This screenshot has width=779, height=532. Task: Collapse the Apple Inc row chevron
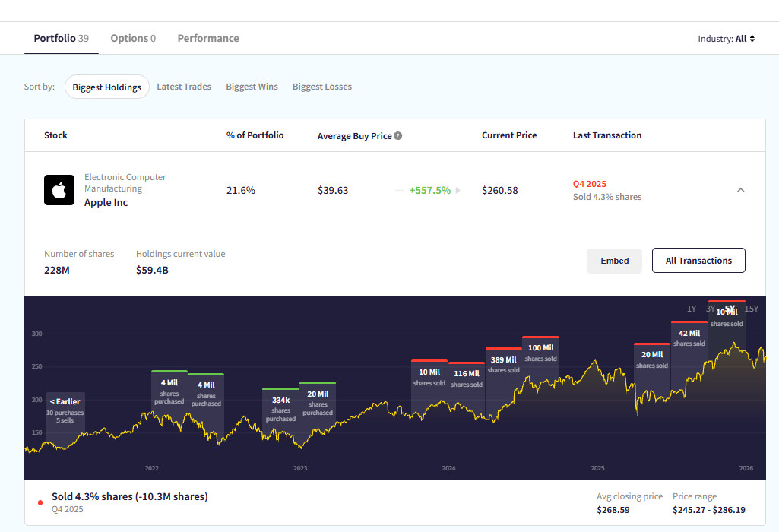pyautogui.click(x=741, y=190)
